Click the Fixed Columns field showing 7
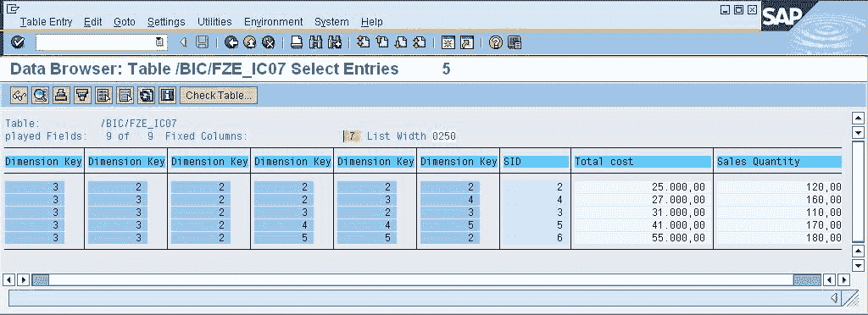This screenshot has width=868, height=315. [352, 136]
